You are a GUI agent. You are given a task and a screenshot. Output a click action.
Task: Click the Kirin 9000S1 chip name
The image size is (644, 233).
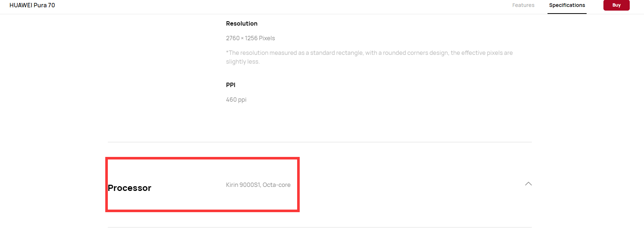(243, 185)
